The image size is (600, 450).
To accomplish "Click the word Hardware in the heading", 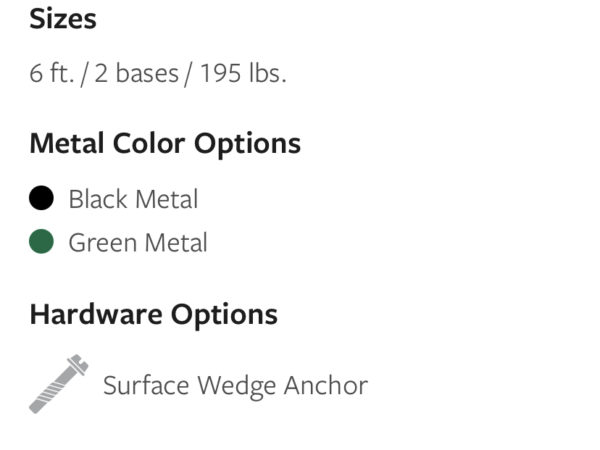I will coord(96,315).
